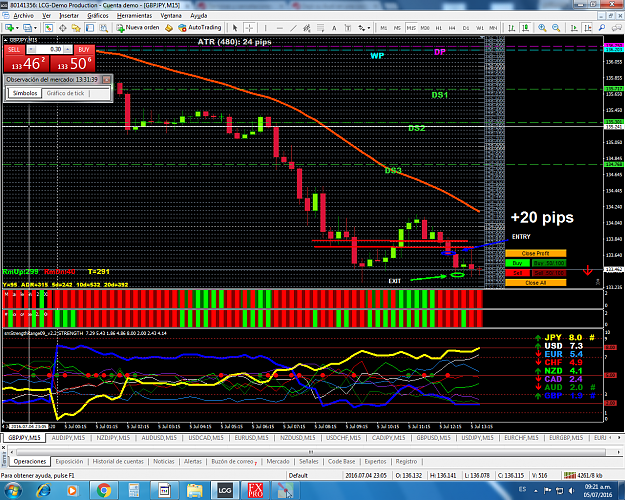
Task: Open the Gráficos menu
Action: point(98,16)
